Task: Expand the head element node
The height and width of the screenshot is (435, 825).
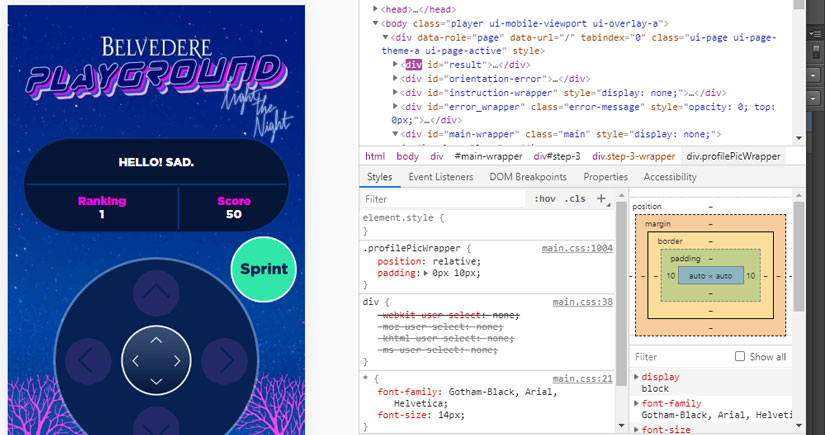Action: 375,9
